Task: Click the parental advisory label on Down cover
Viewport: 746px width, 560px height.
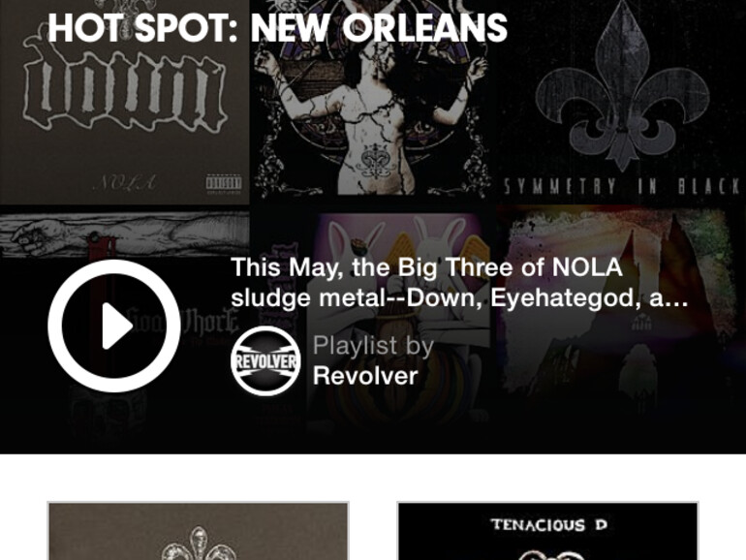Action: point(224,184)
